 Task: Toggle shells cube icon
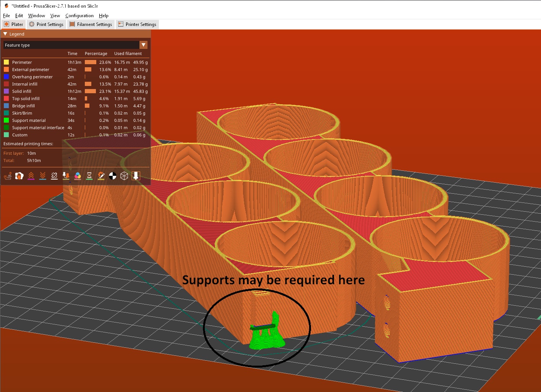pos(124,176)
